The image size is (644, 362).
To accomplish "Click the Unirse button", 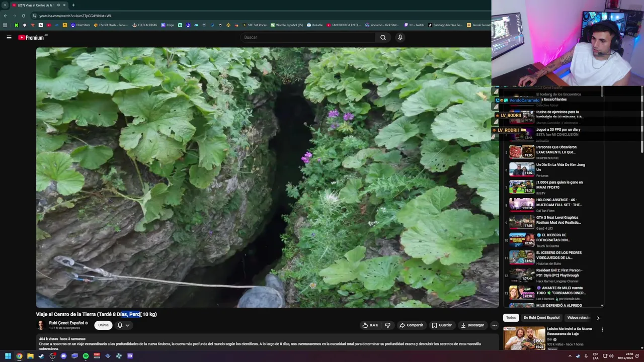I will coord(103,325).
